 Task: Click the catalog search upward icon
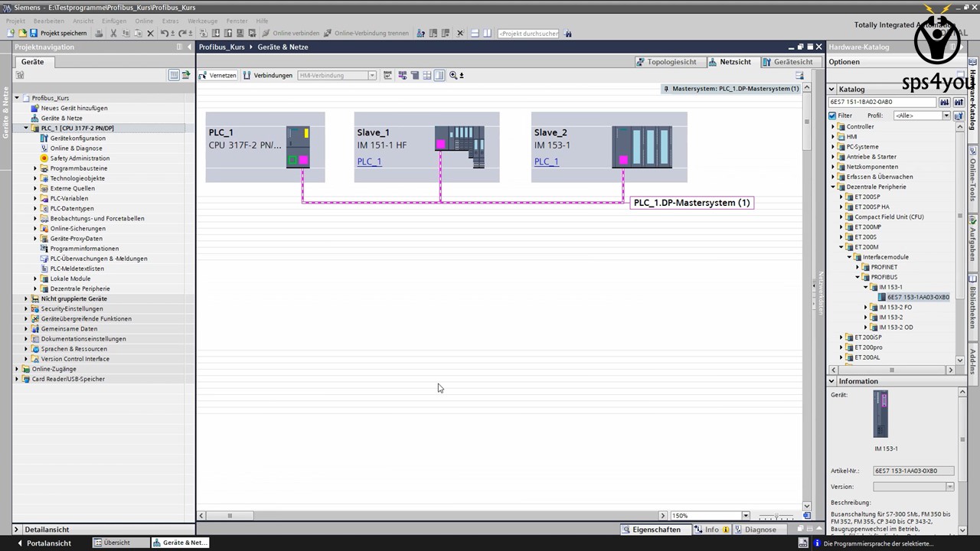958,103
